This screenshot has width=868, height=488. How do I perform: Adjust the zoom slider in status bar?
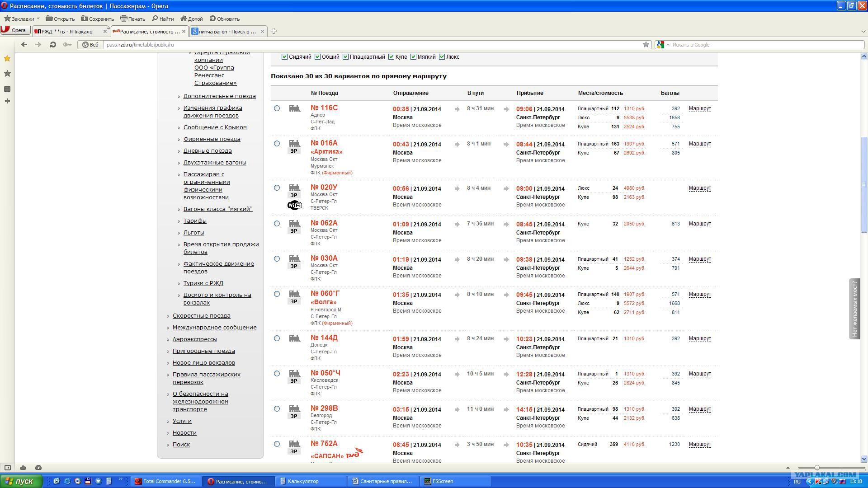816,468
